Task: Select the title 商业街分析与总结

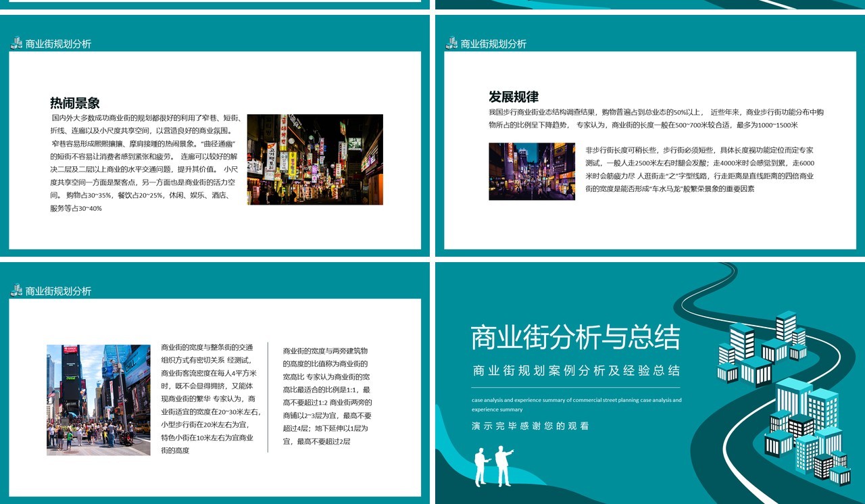Action: point(576,337)
